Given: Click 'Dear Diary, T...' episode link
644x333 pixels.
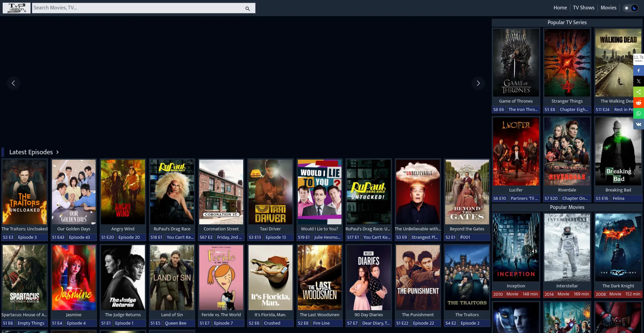Looking at the screenshot, I should coord(376,323).
